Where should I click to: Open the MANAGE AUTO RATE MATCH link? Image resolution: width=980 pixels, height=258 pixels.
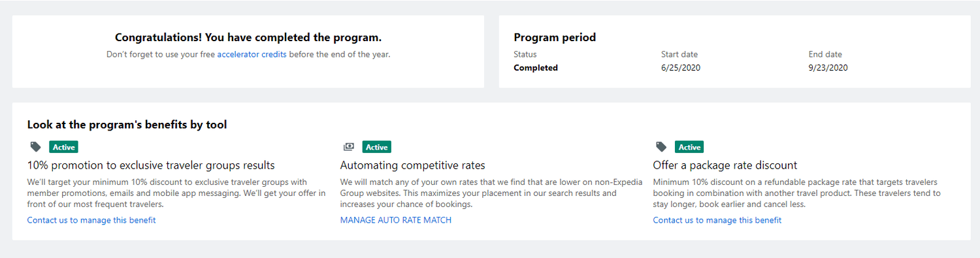point(396,220)
